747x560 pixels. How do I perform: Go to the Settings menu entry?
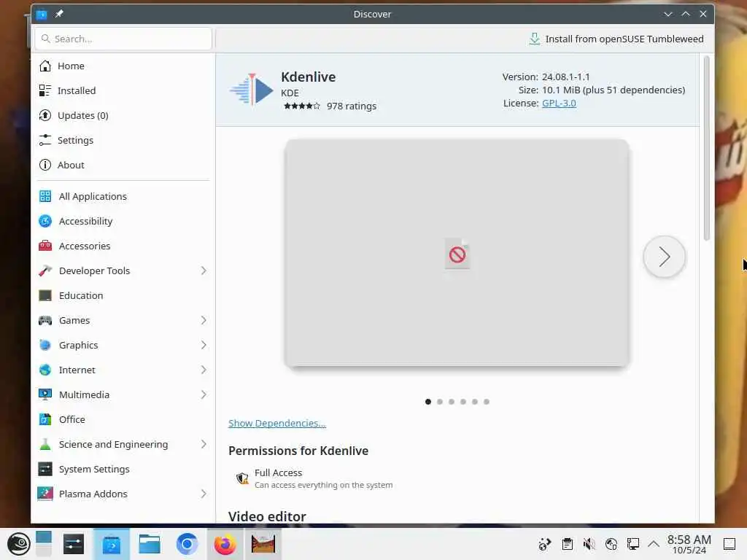point(123,140)
